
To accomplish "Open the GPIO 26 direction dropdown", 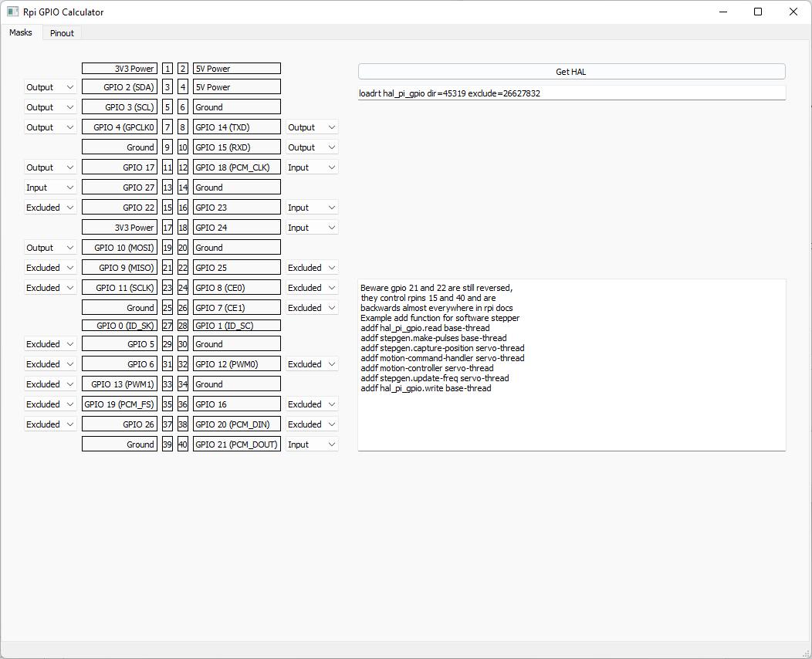I will [50, 424].
